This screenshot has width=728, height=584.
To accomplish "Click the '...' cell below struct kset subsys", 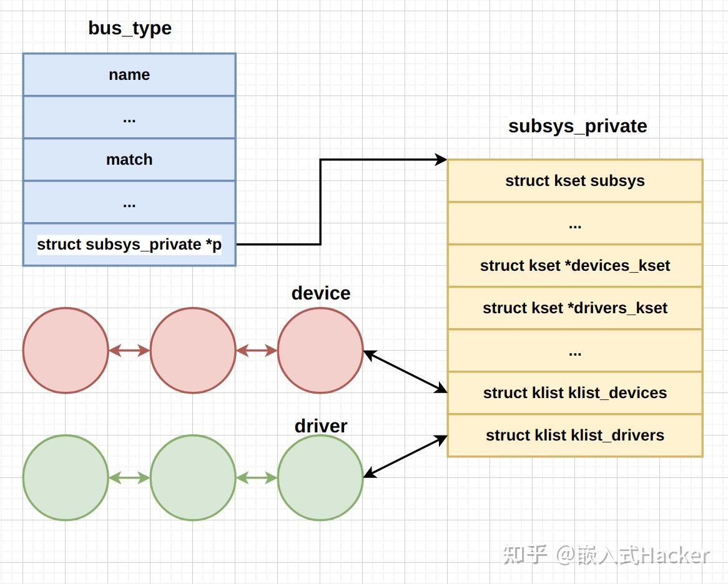I will pyautogui.click(x=575, y=223).
